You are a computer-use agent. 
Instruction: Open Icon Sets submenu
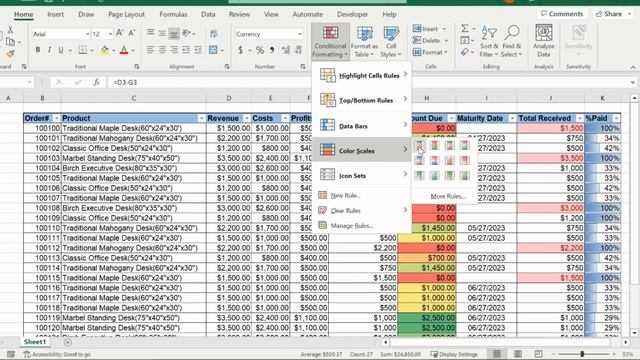(362, 175)
